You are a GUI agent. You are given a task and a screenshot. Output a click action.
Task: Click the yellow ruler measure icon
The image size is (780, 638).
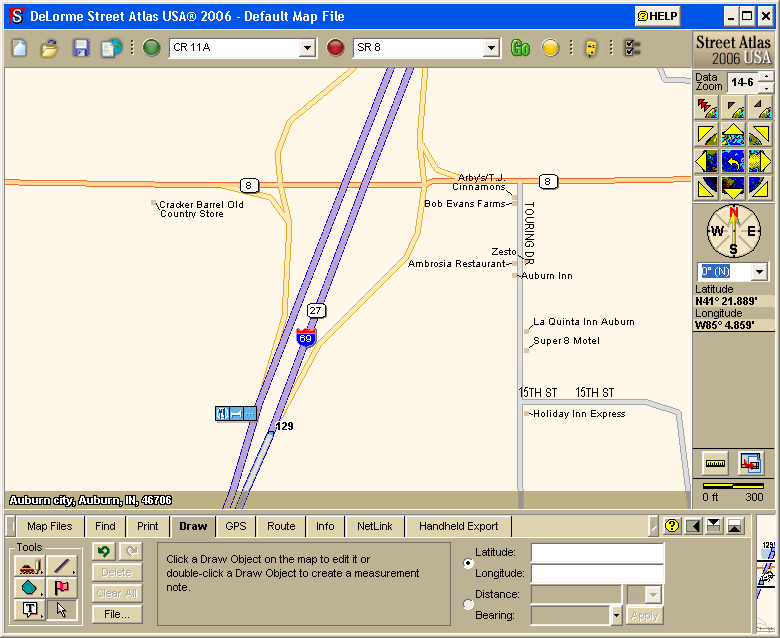715,463
